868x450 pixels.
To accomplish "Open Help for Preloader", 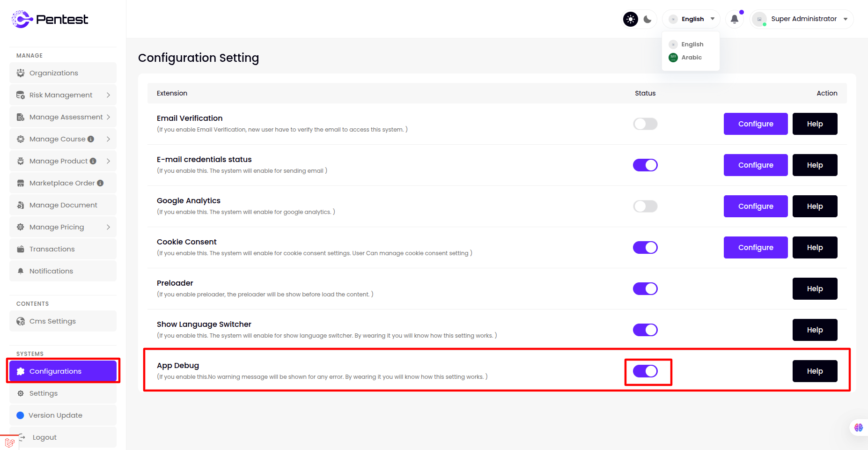I will tap(814, 289).
